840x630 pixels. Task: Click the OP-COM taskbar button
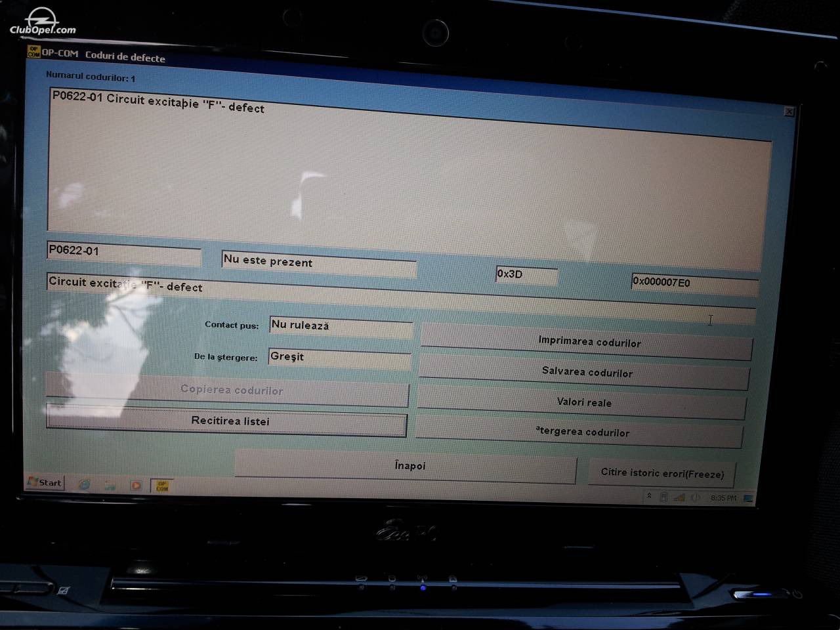pos(161,486)
